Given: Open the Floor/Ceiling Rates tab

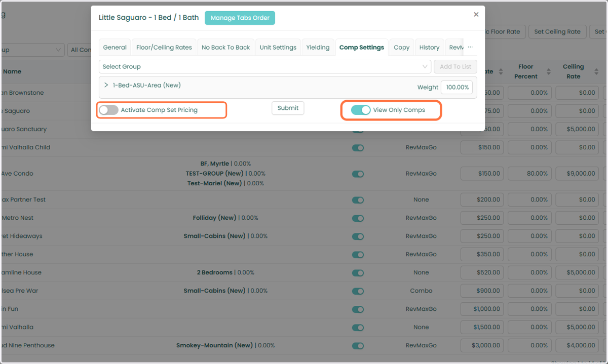Looking at the screenshot, I should pos(164,47).
